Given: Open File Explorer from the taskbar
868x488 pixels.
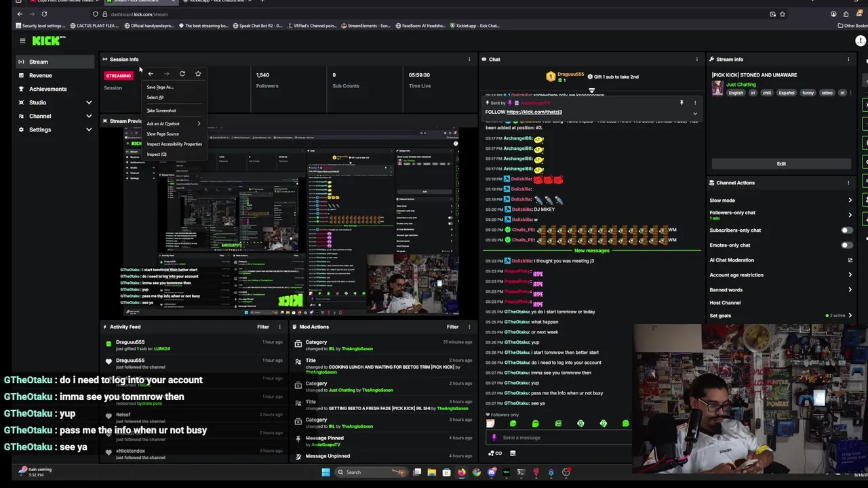Looking at the screenshot, I should (431, 472).
